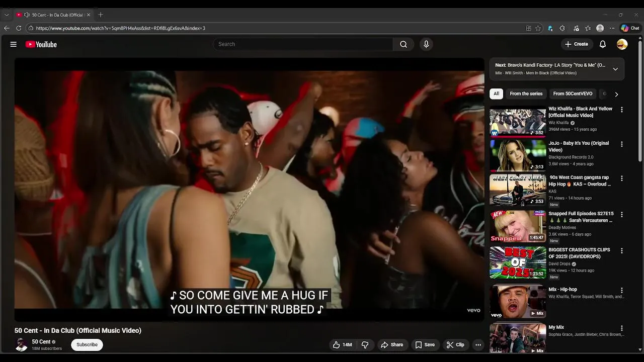Refresh the page
The height and width of the screenshot is (362, 644).
click(x=19, y=28)
